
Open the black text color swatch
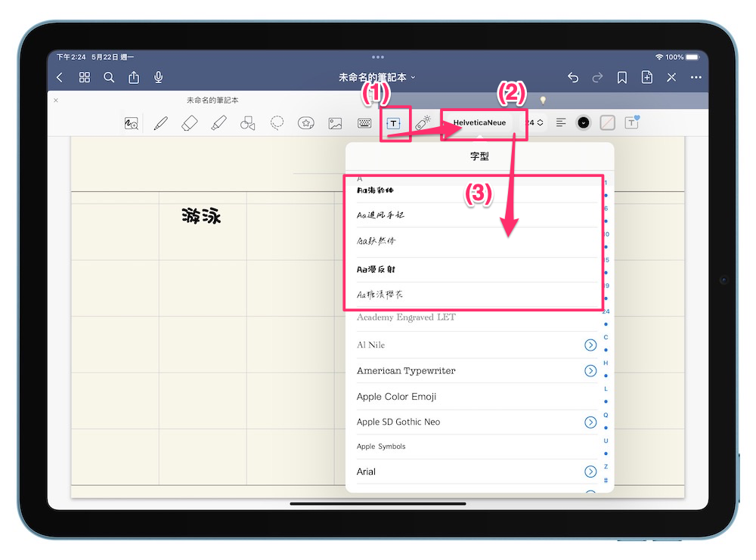pos(583,122)
